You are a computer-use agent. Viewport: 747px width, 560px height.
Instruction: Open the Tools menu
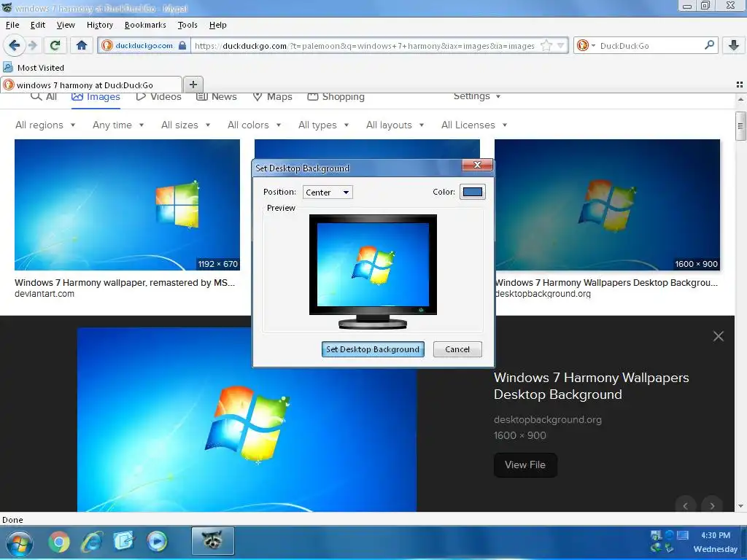[187, 25]
